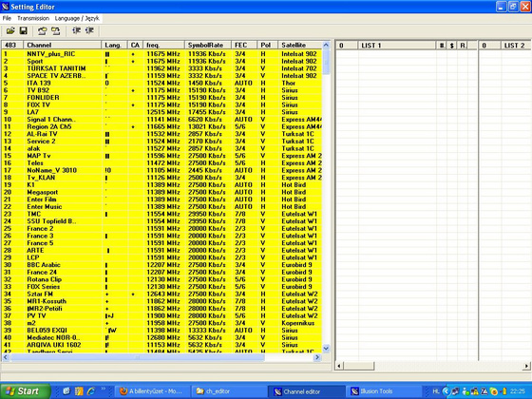Click the favorites lists horizontal scroll-left arrow
The width and height of the screenshot is (532, 399).
(339, 366)
